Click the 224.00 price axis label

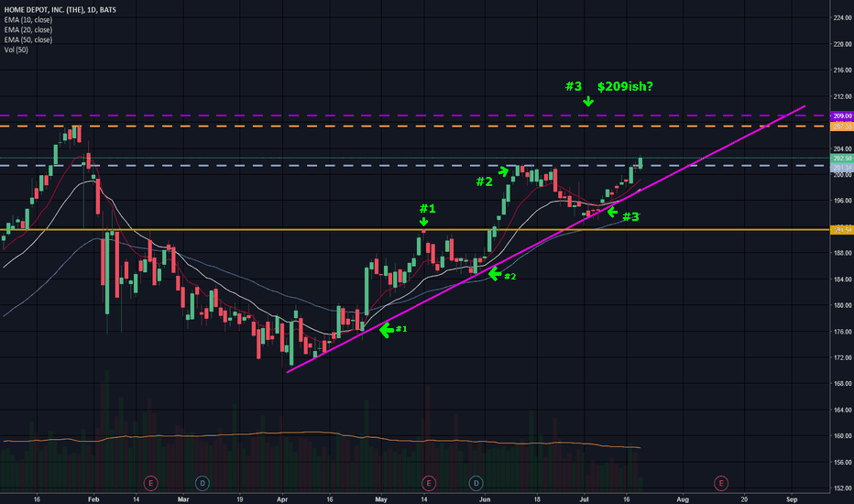(842, 18)
